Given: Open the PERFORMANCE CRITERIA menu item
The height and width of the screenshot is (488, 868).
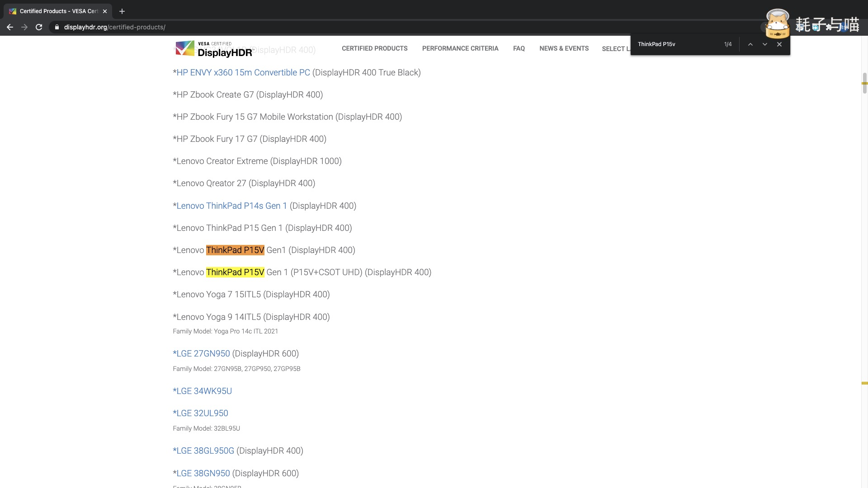Looking at the screenshot, I should (460, 48).
